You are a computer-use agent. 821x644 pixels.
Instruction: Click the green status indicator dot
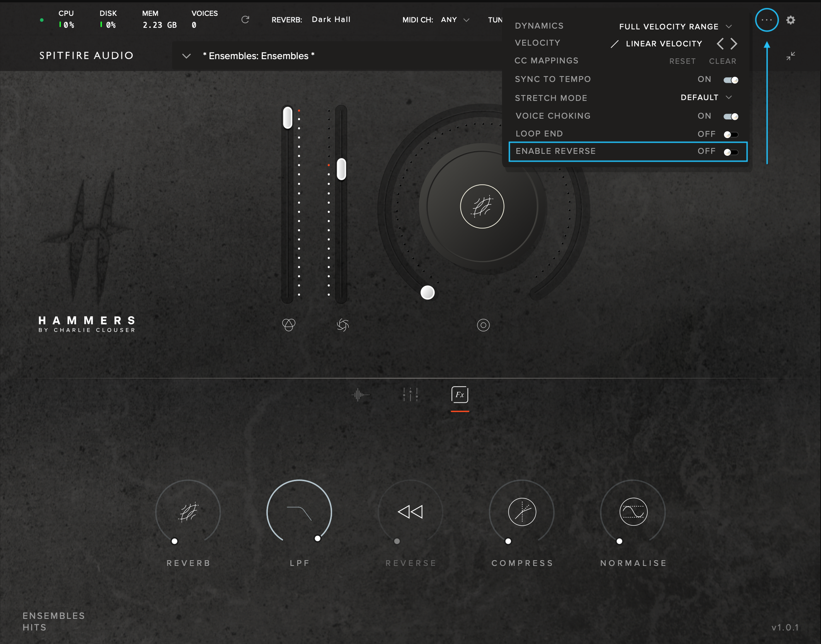pos(42,20)
